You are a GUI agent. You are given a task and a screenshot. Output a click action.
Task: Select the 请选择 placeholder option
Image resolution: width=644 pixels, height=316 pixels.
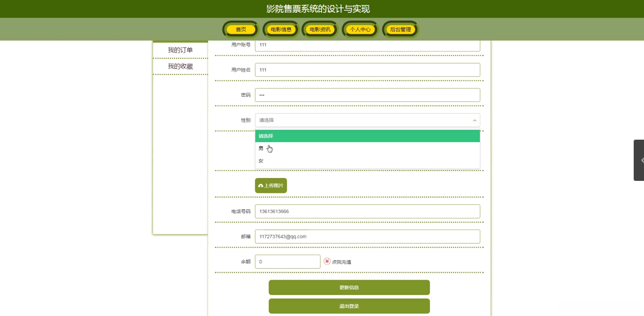tap(368, 136)
